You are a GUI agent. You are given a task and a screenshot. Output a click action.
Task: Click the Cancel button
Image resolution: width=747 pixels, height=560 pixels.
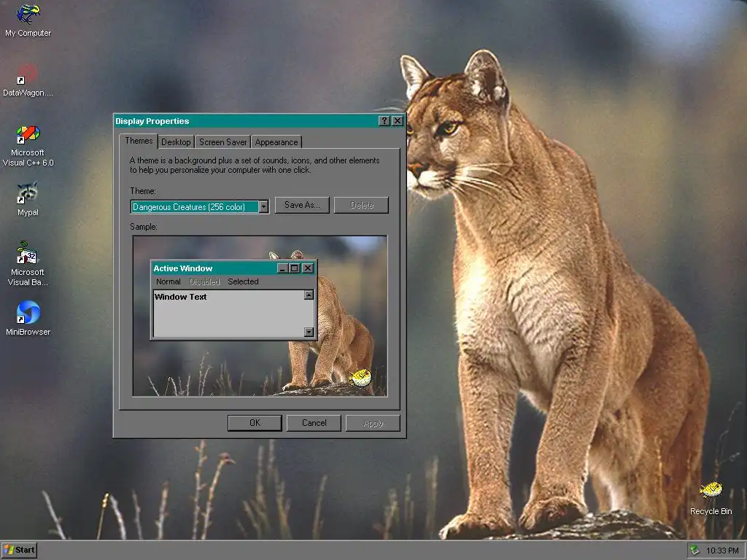[x=314, y=423]
